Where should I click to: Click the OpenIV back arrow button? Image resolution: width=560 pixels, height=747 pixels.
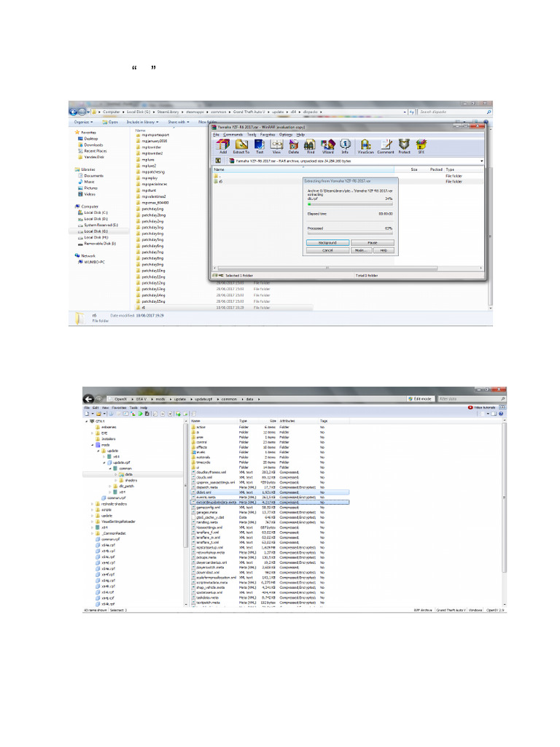tap(88, 399)
